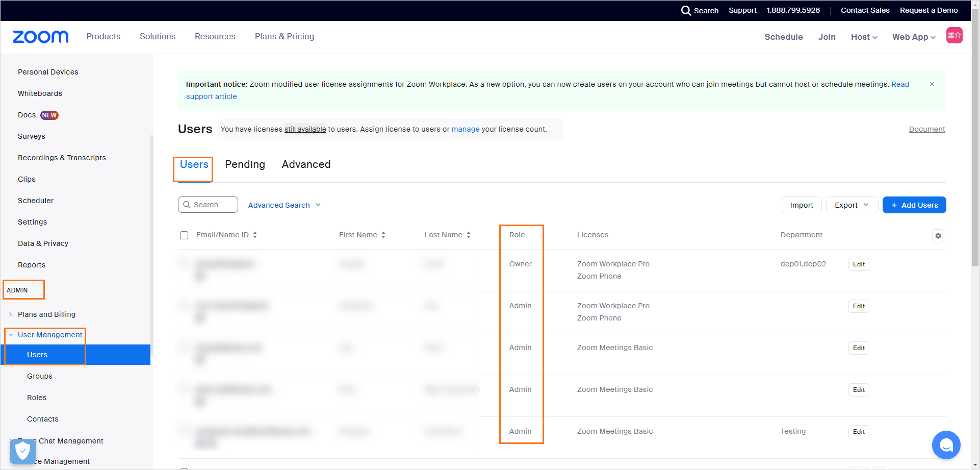The height and width of the screenshot is (470, 980).
Task: Select the Users tab
Action: pos(194,164)
